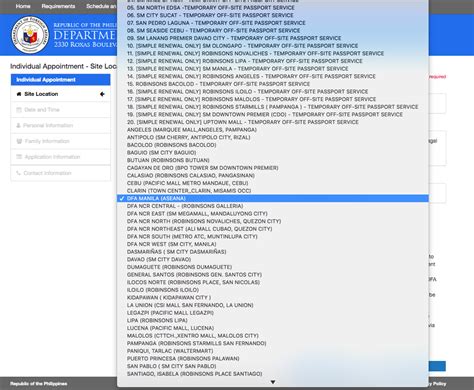Select Antipolo (SM Cherry) option
Viewport: 474px width, 390px height.
point(273,137)
